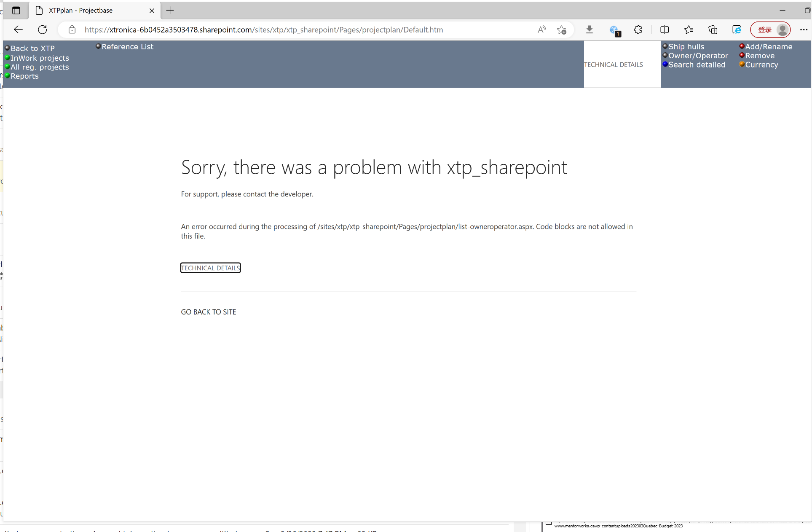This screenshot has height=532, width=812.
Task: Select the Reference List menu item
Action: [127, 47]
